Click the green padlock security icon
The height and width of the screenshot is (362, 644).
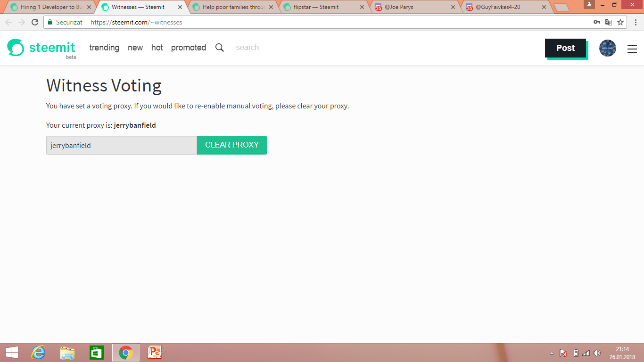click(50, 22)
